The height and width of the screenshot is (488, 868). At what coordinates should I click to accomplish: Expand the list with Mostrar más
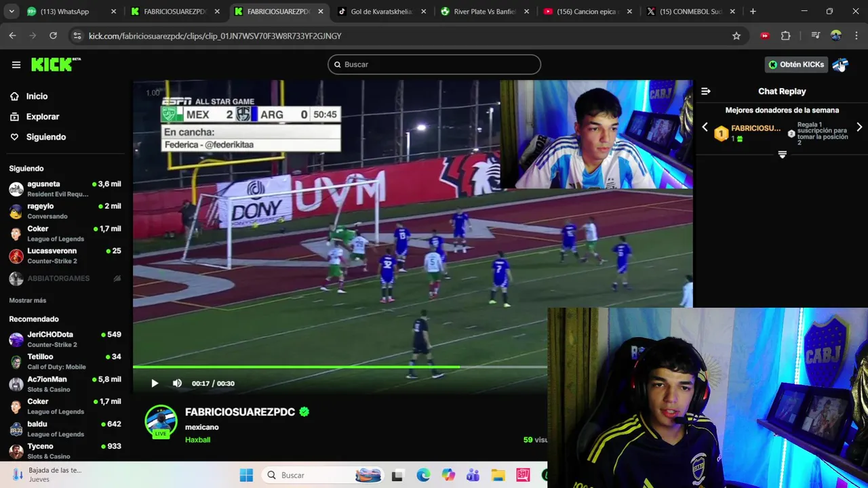28,300
